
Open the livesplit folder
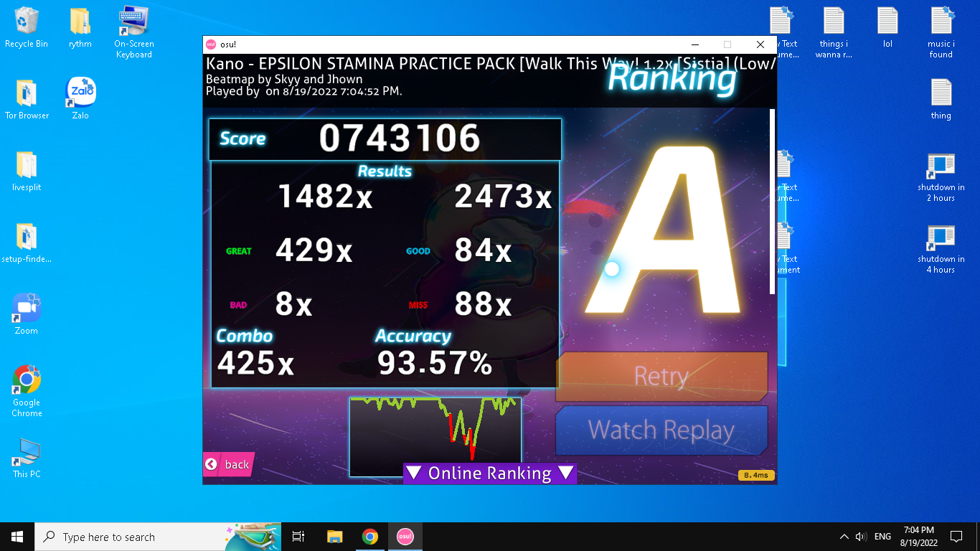point(27,171)
